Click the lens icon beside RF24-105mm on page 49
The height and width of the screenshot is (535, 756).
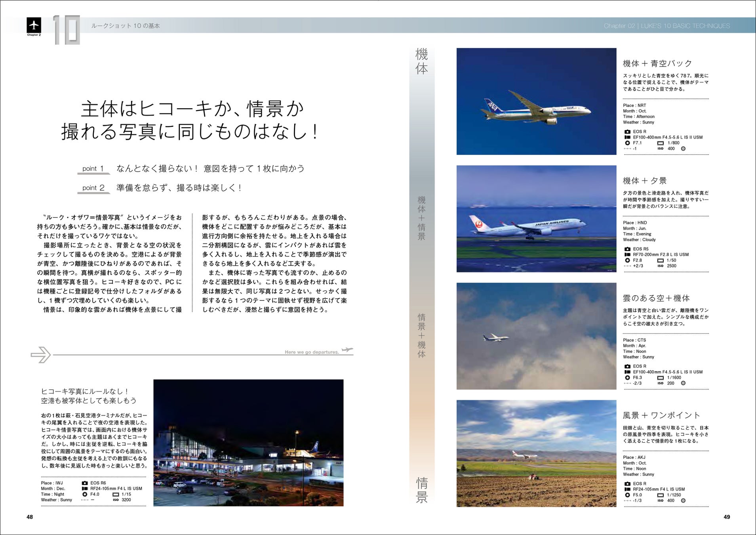pos(627,489)
